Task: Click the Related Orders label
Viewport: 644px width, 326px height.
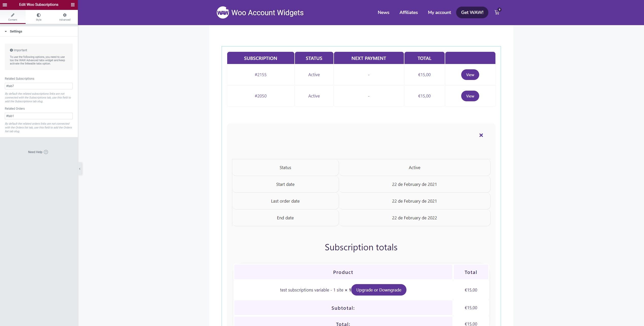Action: pyautogui.click(x=15, y=109)
